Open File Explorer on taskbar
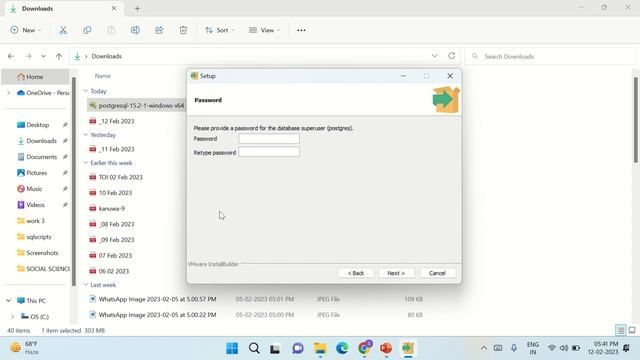 pyautogui.click(x=320, y=348)
